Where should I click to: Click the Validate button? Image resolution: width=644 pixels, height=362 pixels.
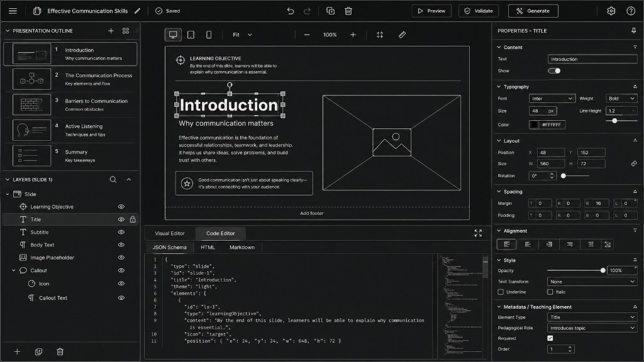point(479,11)
